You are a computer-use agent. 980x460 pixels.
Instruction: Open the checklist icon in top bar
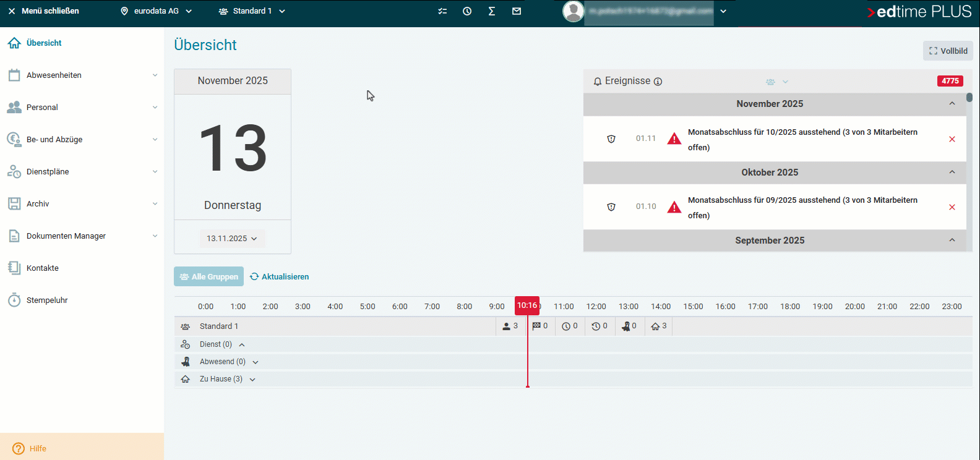[x=442, y=11]
